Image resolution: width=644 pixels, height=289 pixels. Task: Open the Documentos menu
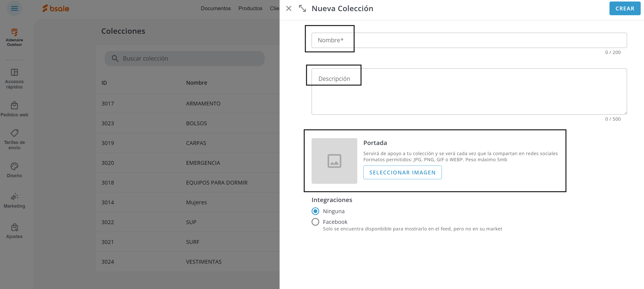216,8
